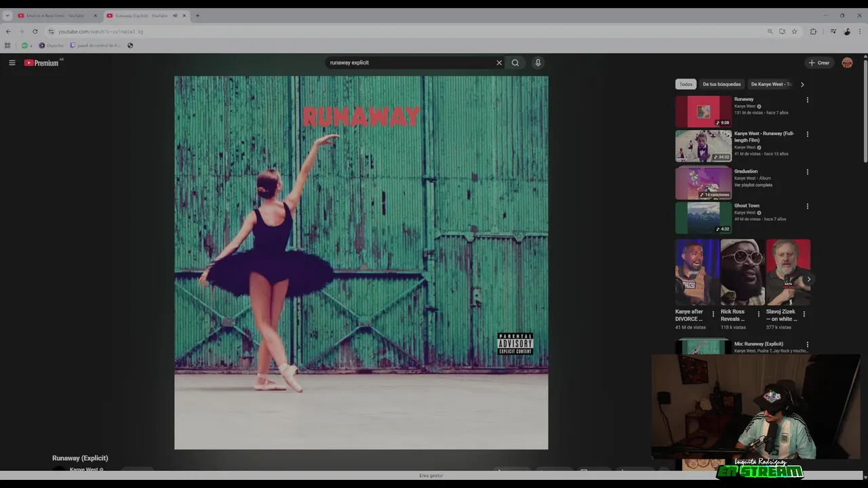Screen dimensions: 868x488
Task: Reload the page
Action: (35, 31)
